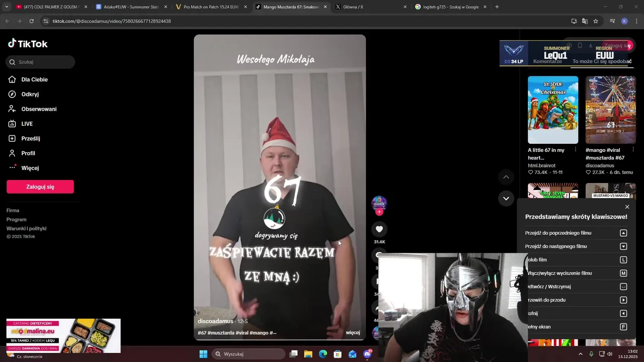Screen dimensions: 644x362
Task: Open the Program footer link
Action: click(16, 220)
